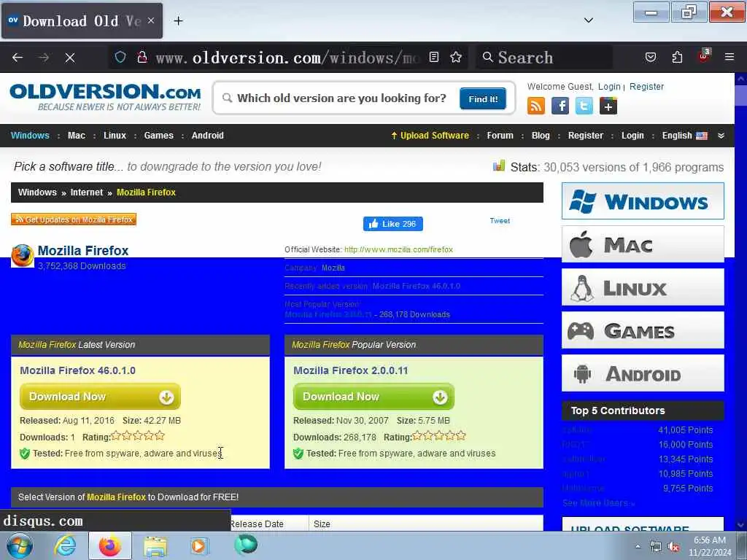Open the Android nav menu item

coord(208,135)
